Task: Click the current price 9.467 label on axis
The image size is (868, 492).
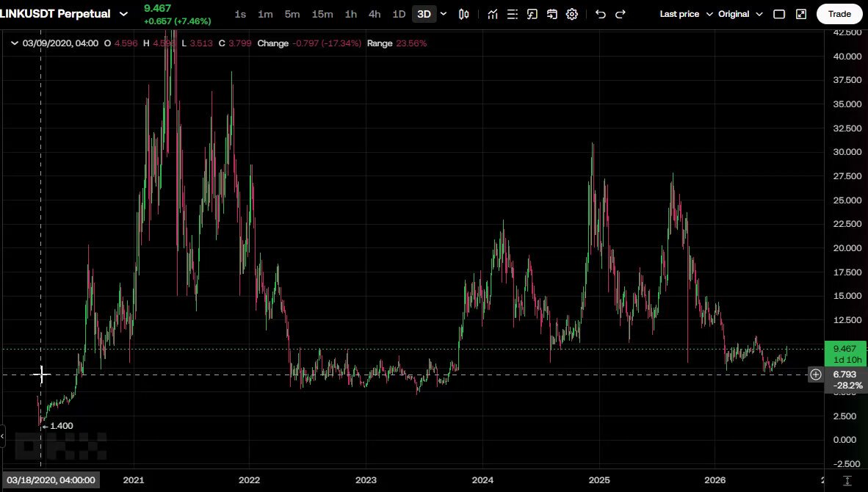Action: (x=845, y=354)
